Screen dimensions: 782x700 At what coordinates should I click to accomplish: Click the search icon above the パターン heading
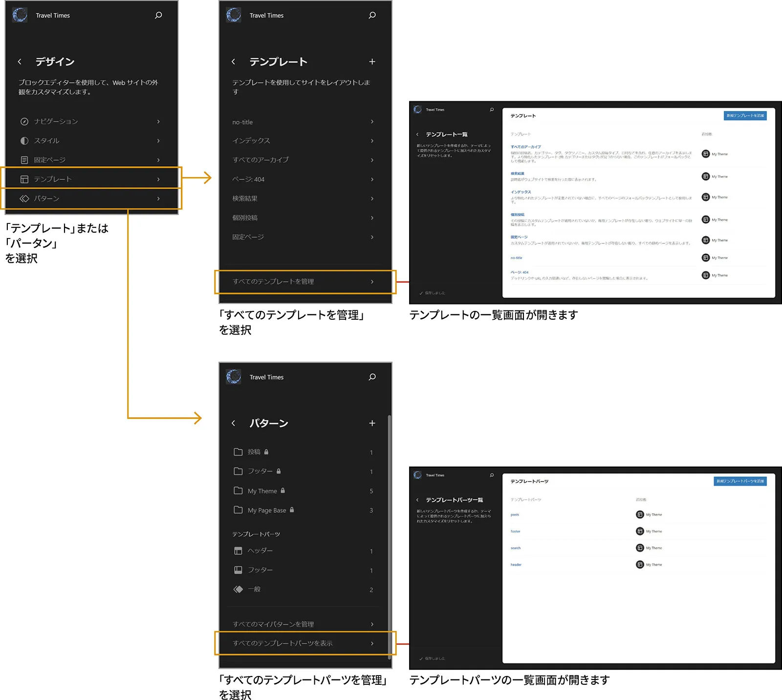pyautogui.click(x=372, y=377)
